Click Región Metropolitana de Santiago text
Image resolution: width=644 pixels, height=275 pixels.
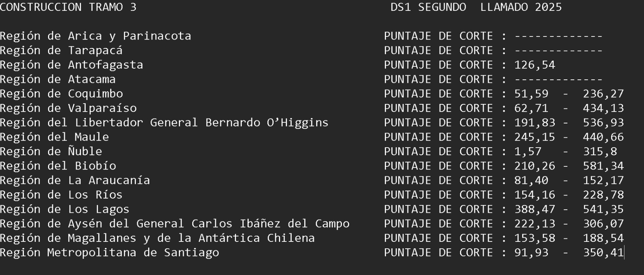[110, 253]
